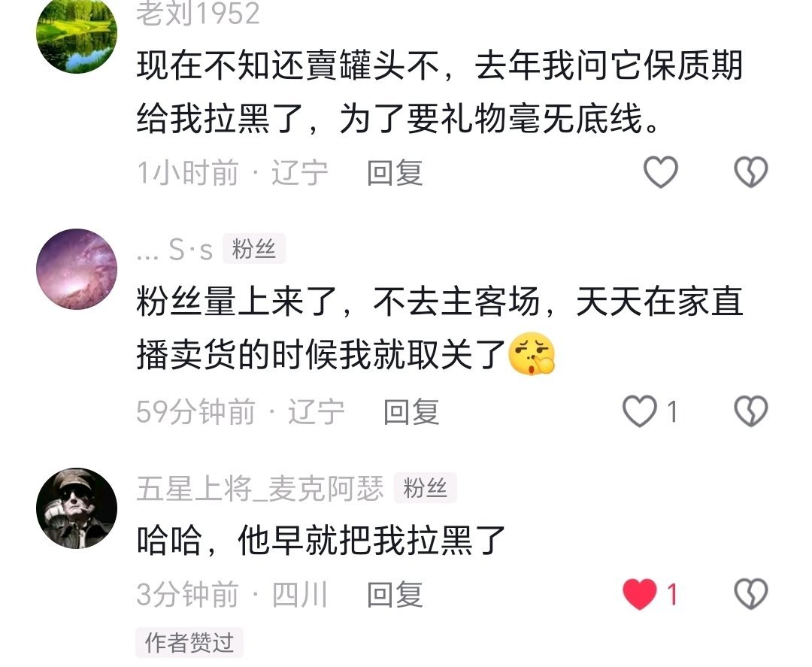
Task: Select comment text 哈哈，他早就把我拉黑了
Action: coord(321,540)
